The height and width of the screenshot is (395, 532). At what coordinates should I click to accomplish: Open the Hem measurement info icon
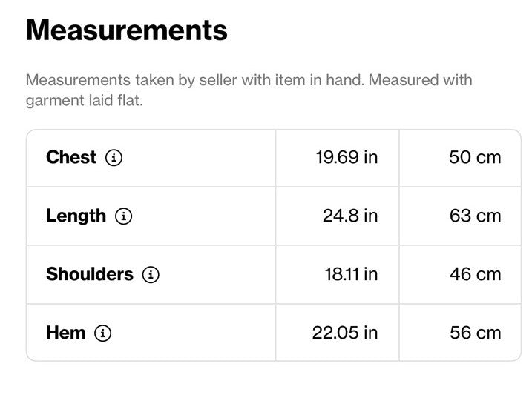point(103,333)
